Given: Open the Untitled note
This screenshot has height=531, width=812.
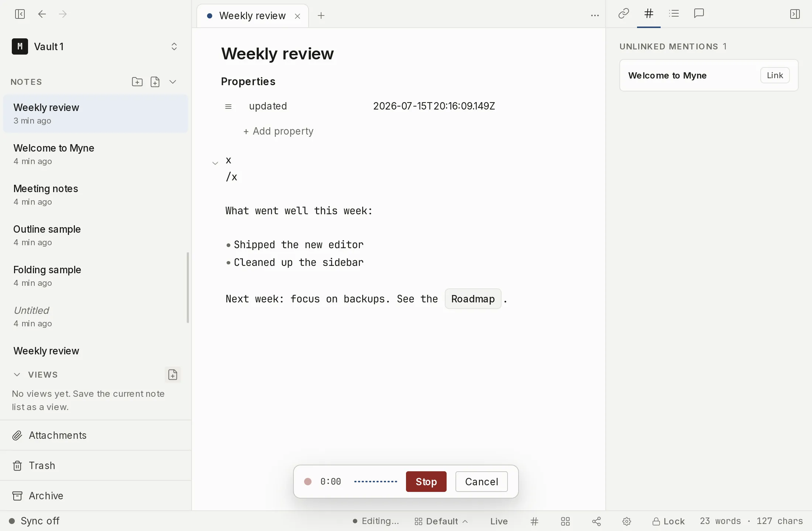Looking at the screenshot, I should coord(96,316).
